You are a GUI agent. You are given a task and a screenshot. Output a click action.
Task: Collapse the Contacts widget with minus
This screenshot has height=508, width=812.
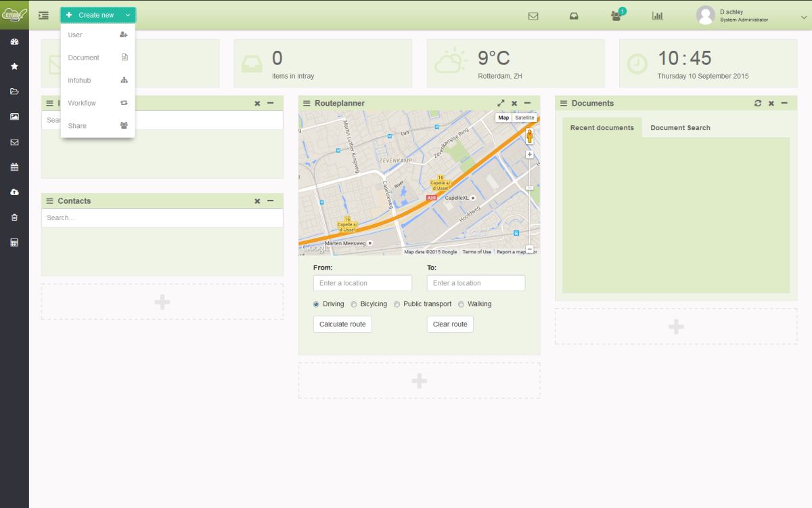coord(271,201)
